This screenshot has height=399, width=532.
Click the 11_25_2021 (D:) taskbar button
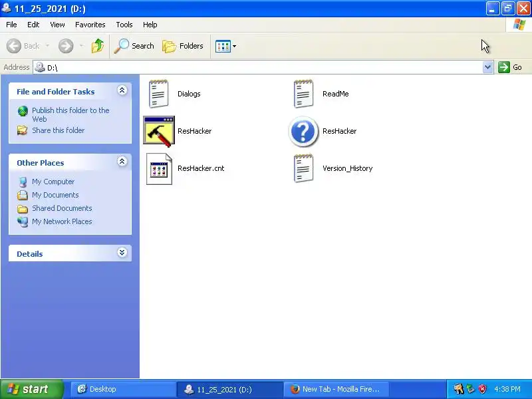229,389
